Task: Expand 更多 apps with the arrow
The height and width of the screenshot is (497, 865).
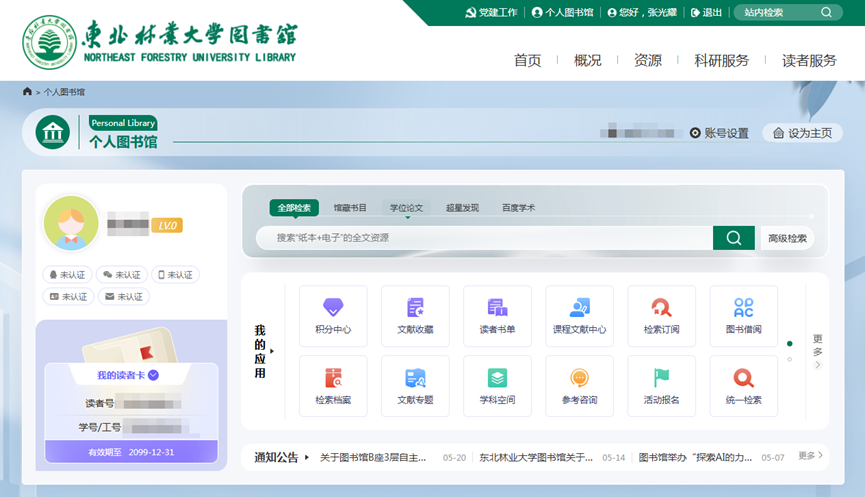Action: pyautogui.click(x=817, y=365)
